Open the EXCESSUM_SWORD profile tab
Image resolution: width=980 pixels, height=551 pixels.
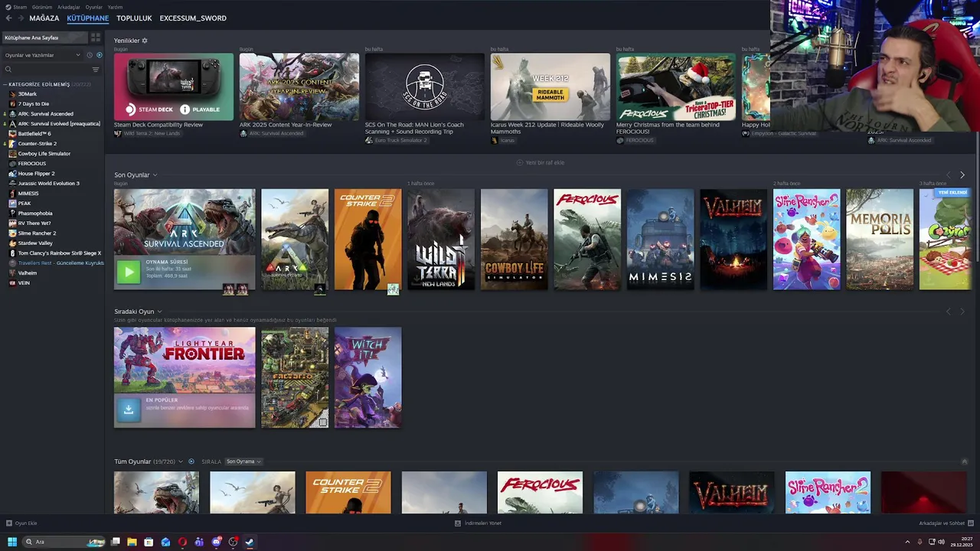pyautogui.click(x=193, y=18)
